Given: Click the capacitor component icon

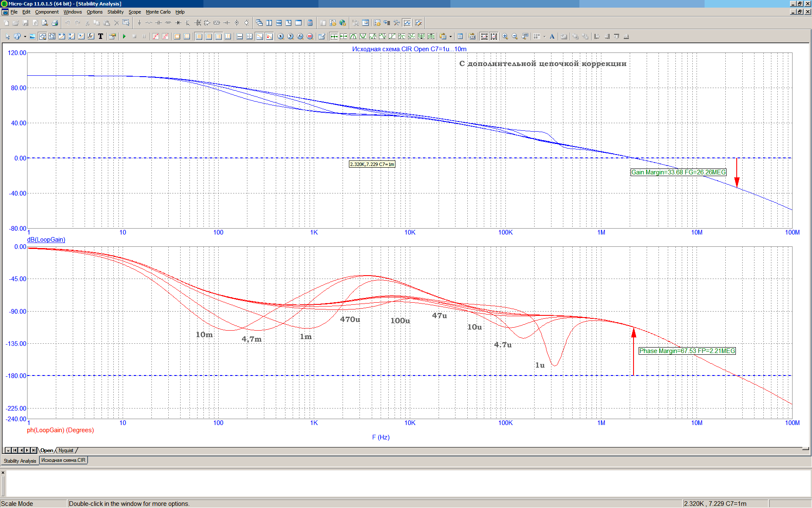Looking at the screenshot, I should point(159,23).
